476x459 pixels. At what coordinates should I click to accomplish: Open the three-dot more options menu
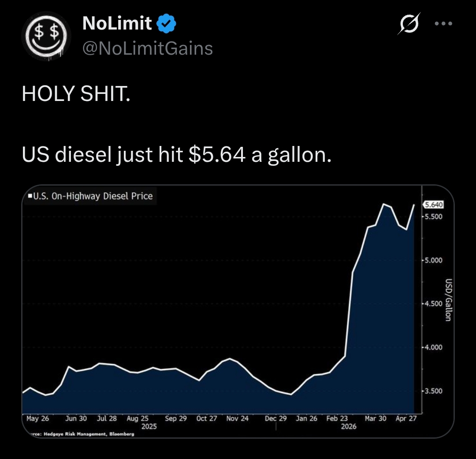(443, 23)
